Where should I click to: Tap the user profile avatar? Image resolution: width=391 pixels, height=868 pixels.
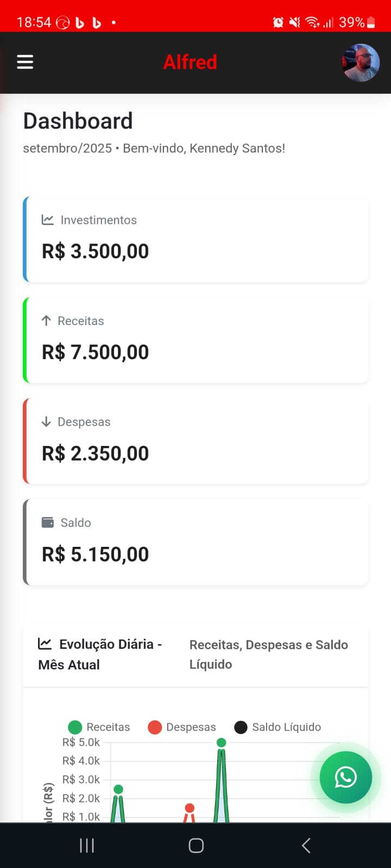pos(360,62)
